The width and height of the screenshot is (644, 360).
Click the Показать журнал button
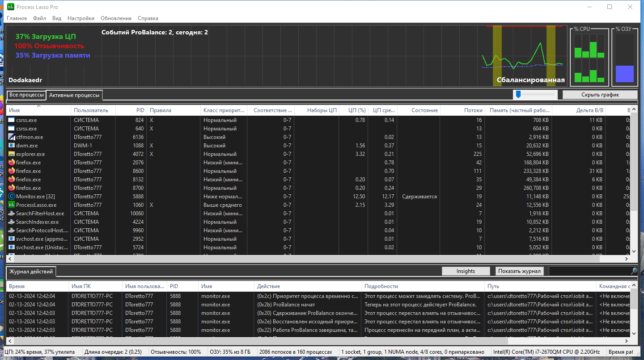pyautogui.click(x=520, y=271)
